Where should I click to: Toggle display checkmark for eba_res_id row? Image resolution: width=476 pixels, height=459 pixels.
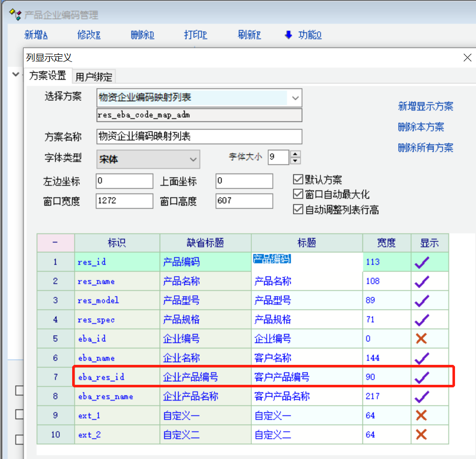tap(422, 377)
